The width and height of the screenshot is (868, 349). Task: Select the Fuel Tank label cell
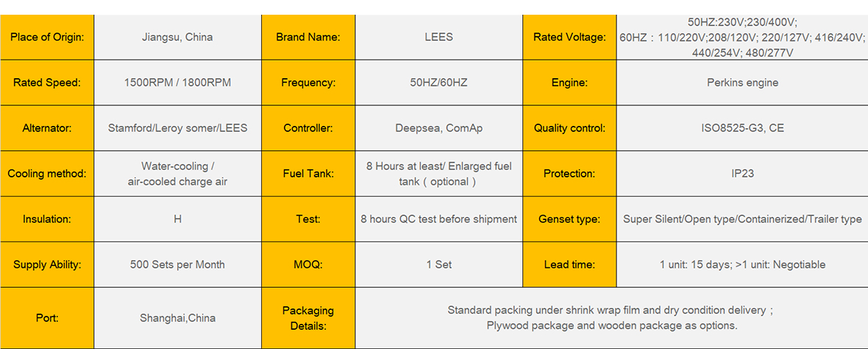point(308,173)
